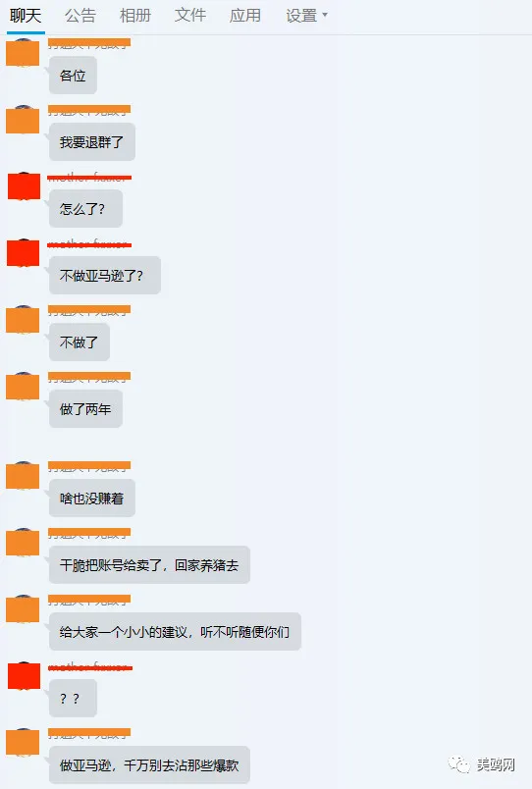Click the orange avatar beside 不做了
532x789 pixels.
click(23, 320)
